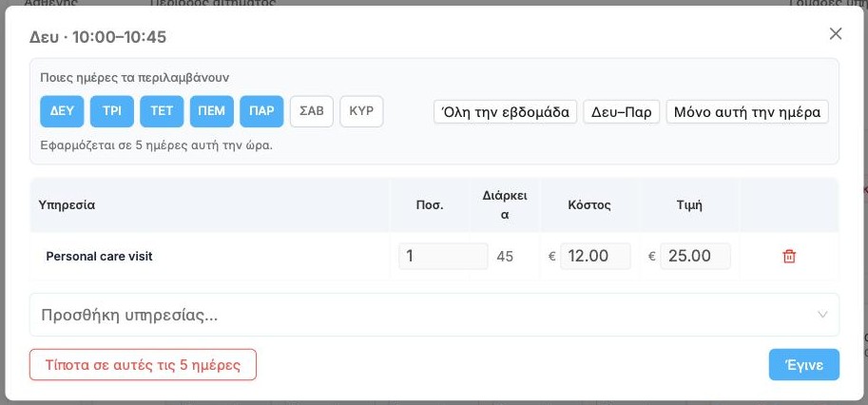Click the quantity field showing 1

443,256
